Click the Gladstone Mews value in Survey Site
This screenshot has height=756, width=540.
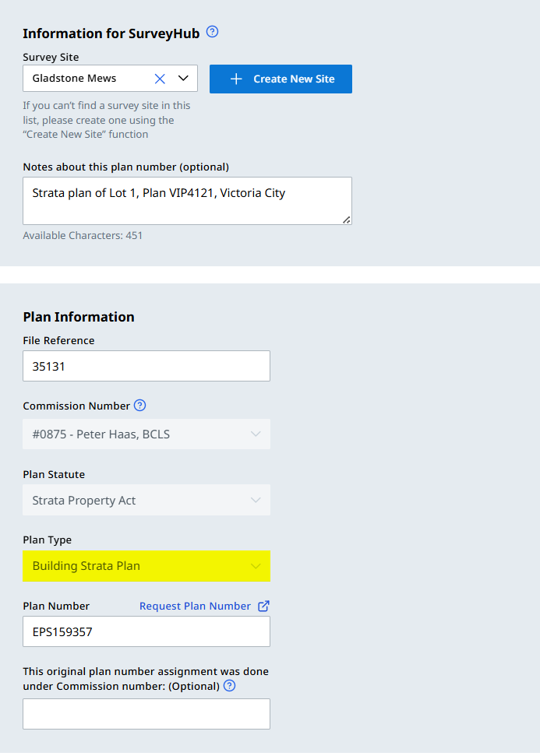point(74,79)
